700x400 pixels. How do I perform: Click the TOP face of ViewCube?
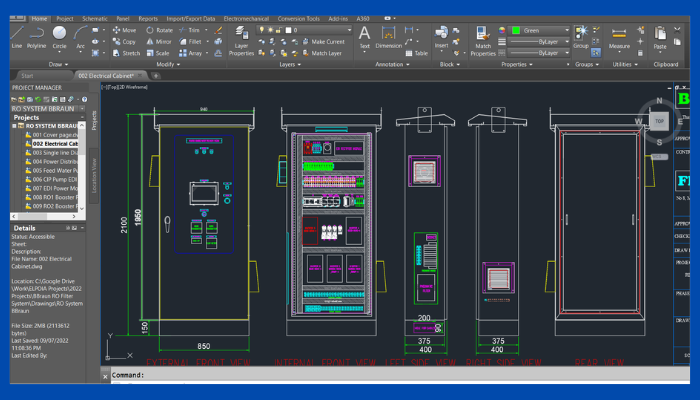click(x=658, y=120)
